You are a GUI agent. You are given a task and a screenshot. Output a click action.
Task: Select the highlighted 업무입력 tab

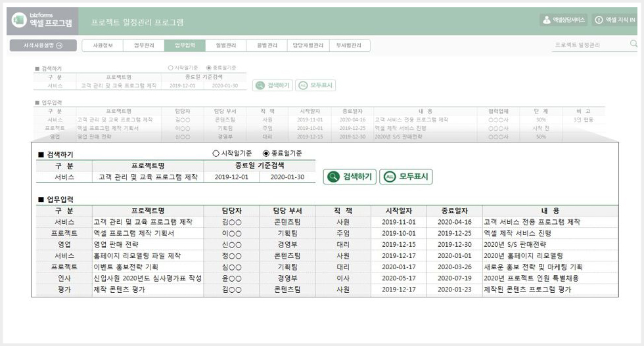[185, 45]
